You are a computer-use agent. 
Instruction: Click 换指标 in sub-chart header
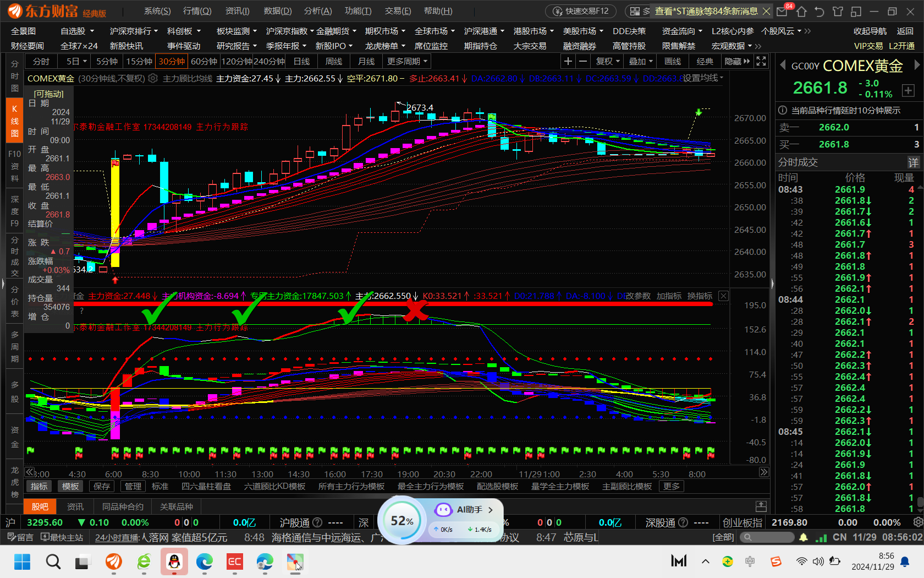700,296
